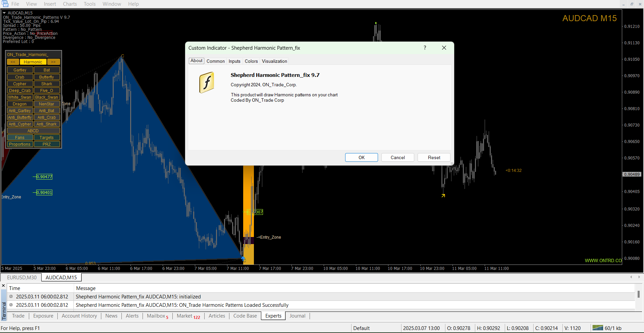
Task: Click the triangle next to AUDCAD,M15 label
Action: [4, 13]
